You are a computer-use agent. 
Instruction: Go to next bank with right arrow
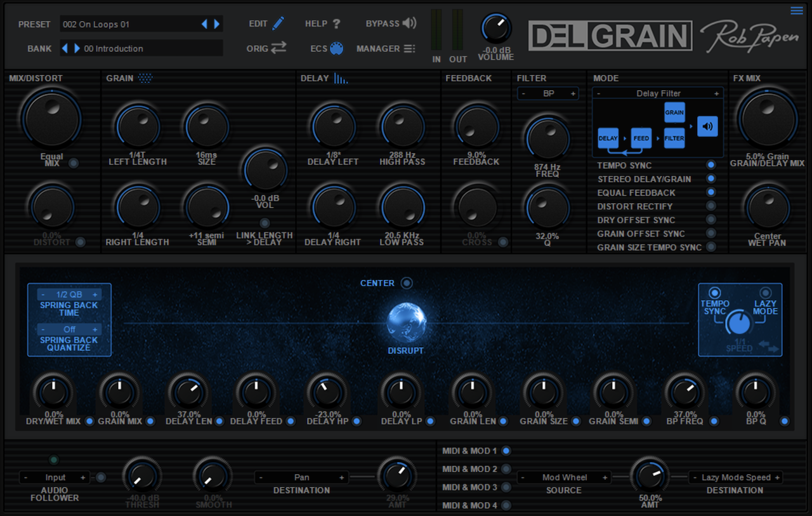(x=77, y=48)
